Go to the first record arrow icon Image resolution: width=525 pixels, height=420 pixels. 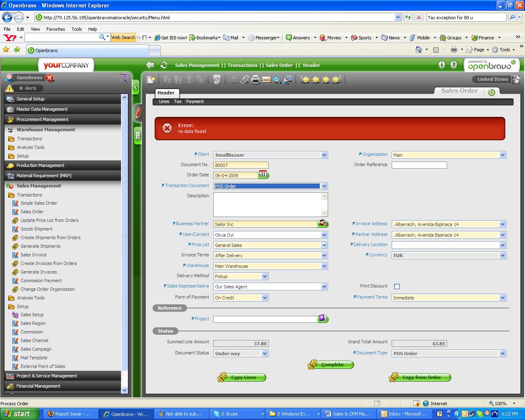click(x=305, y=80)
